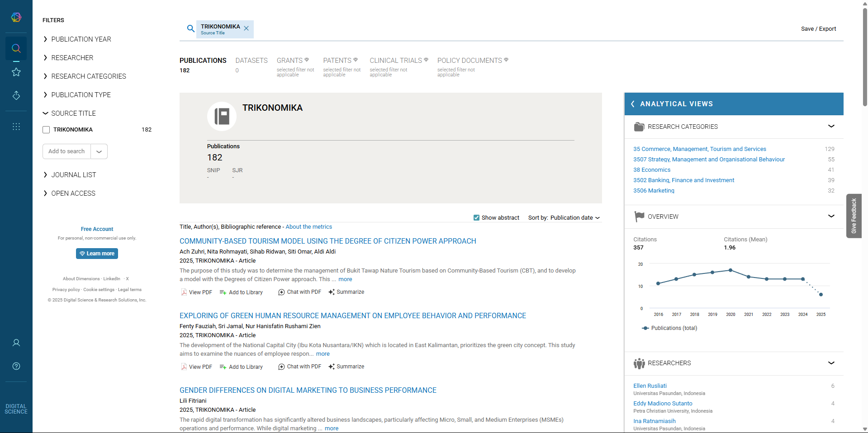Open the apps grid icon in sidebar
Viewport: 868px width, 433px height.
pyautogui.click(x=16, y=127)
